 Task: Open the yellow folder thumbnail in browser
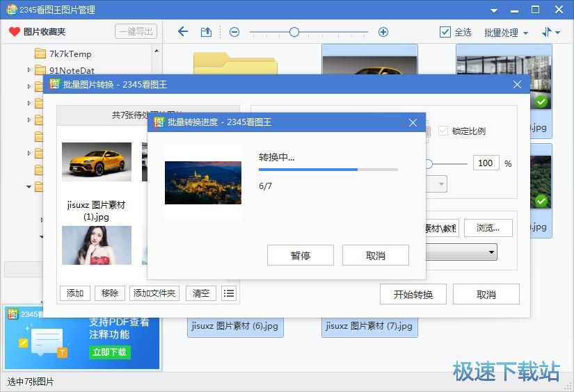[x=235, y=63]
